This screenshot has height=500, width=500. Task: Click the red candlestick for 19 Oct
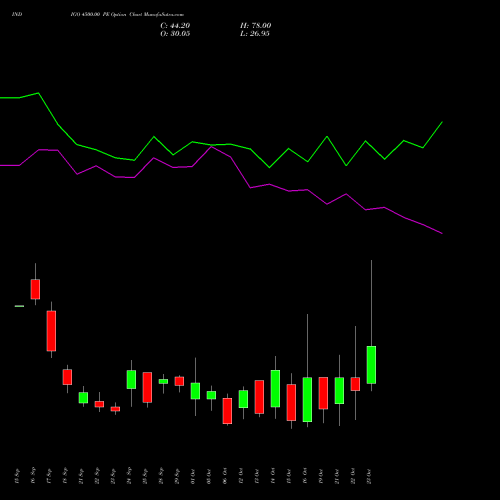[323, 393]
